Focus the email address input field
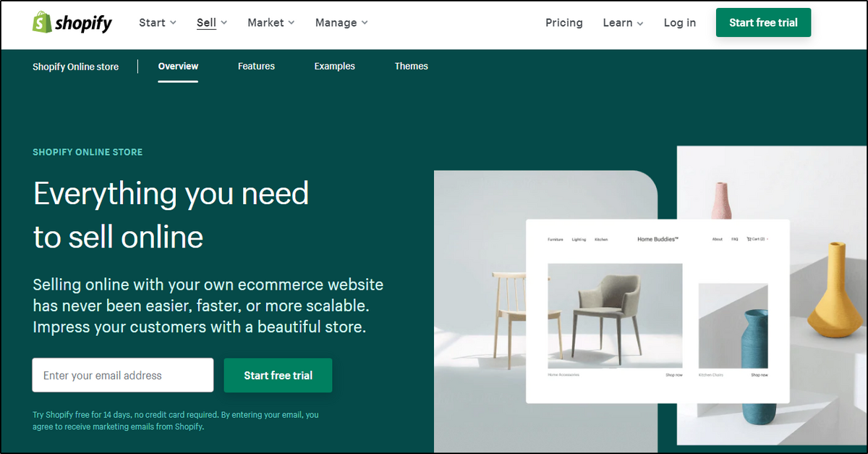Viewport: 868px width, 454px height. (x=123, y=375)
